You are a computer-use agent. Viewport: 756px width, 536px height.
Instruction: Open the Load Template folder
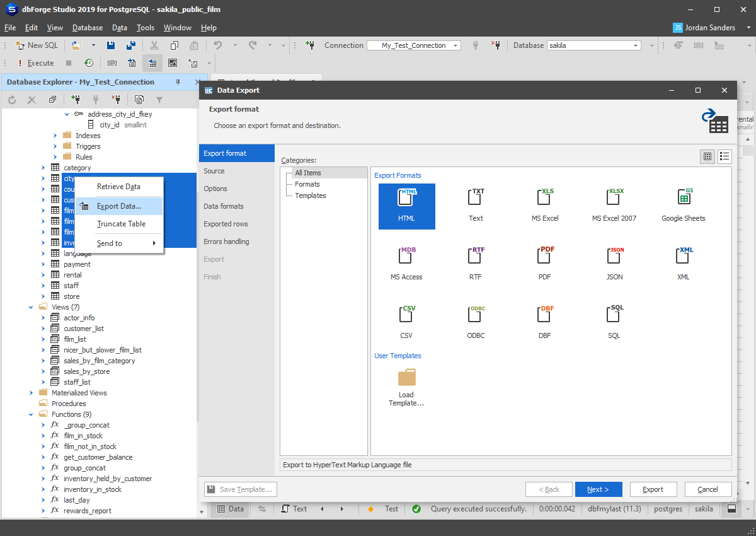pyautogui.click(x=406, y=388)
